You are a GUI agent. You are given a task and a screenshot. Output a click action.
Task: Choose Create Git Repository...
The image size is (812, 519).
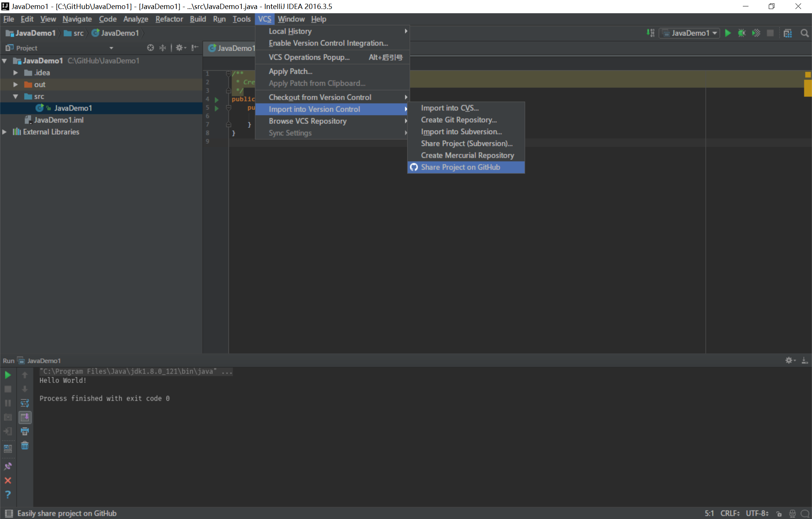click(466, 120)
